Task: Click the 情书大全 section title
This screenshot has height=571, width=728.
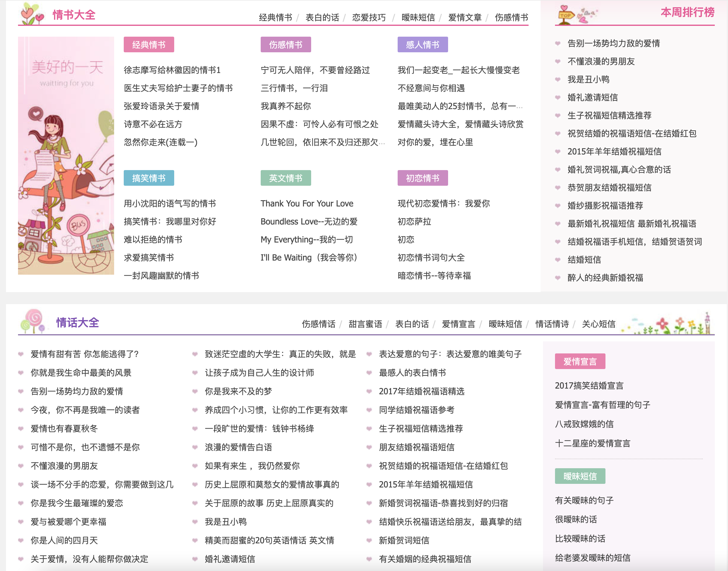Action: click(74, 15)
